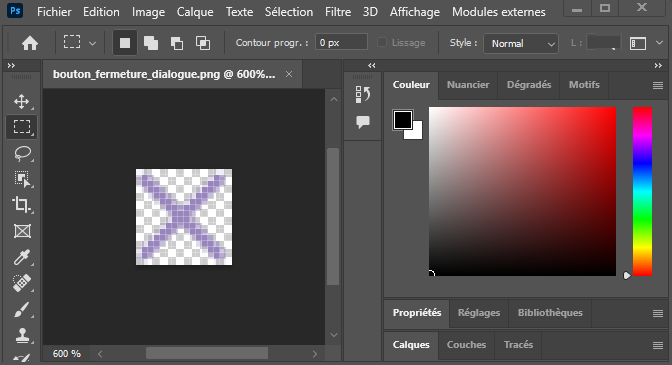
Task: Open the Fichier menu
Action: pos(54,12)
